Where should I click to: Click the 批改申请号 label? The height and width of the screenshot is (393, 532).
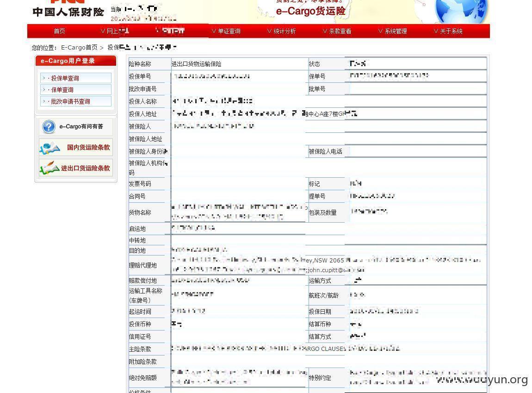click(x=143, y=89)
